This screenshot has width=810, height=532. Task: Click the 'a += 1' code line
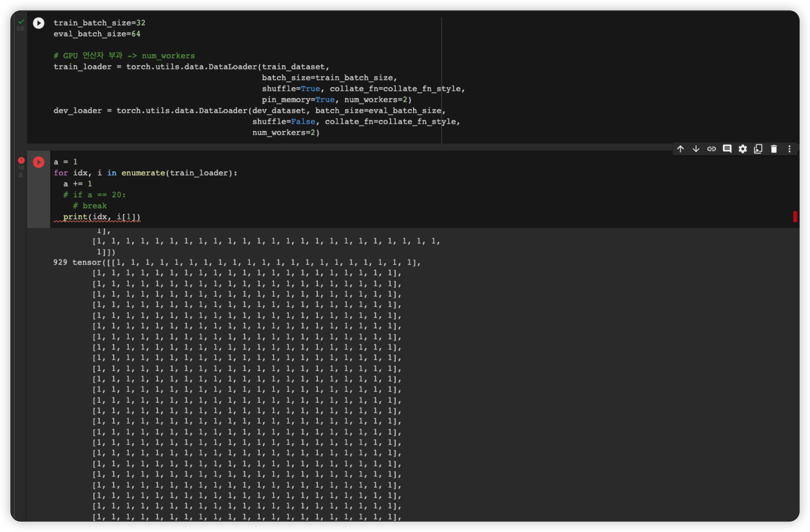pos(78,184)
